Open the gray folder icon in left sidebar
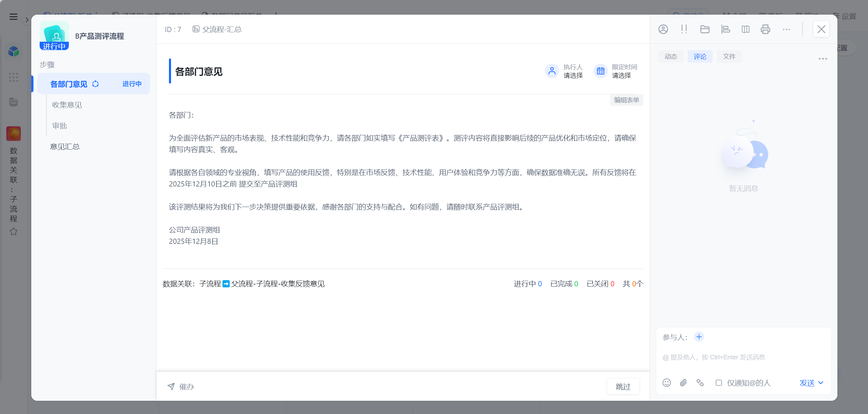868x414 pixels. pos(14,102)
